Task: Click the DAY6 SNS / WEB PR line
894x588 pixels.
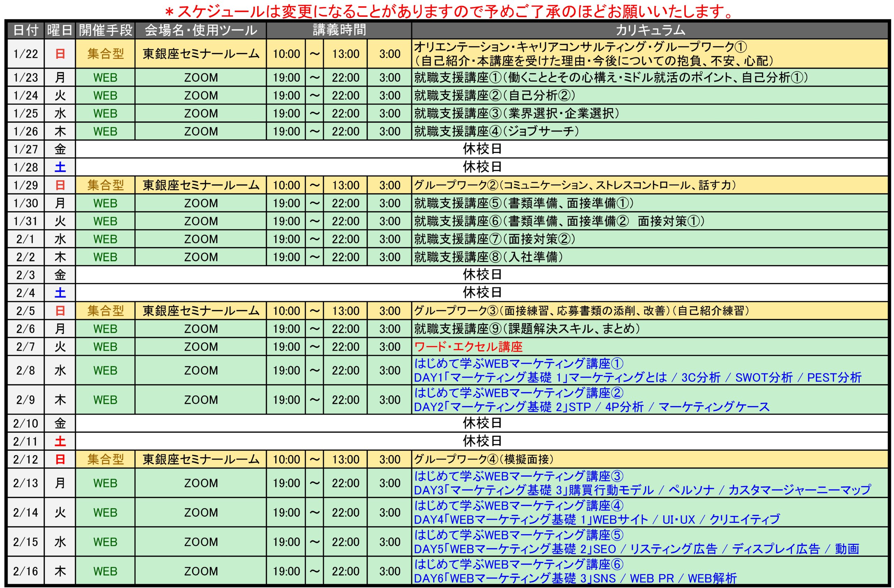Action: coord(575,578)
